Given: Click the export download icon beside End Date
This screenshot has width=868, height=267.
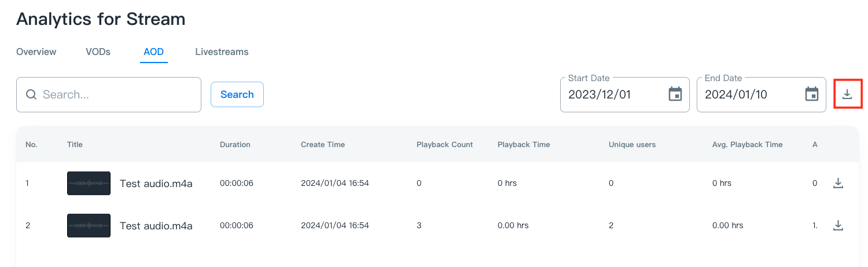Looking at the screenshot, I should [847, 94].
